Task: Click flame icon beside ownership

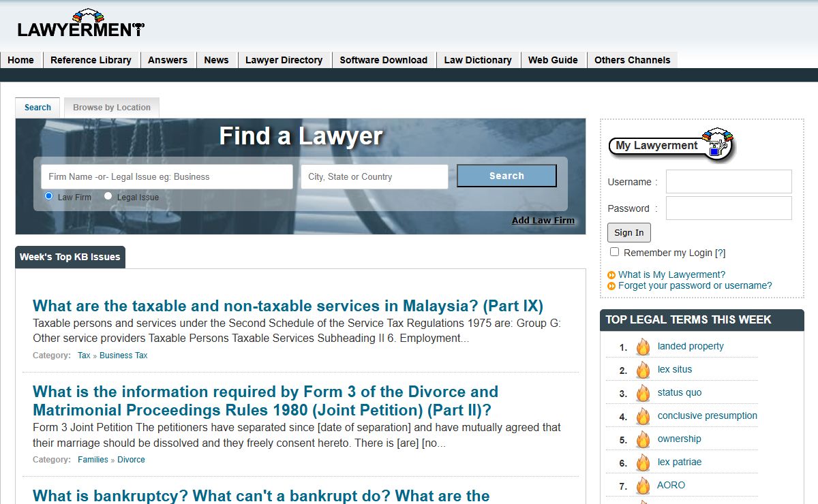Action: coord(643,439)
